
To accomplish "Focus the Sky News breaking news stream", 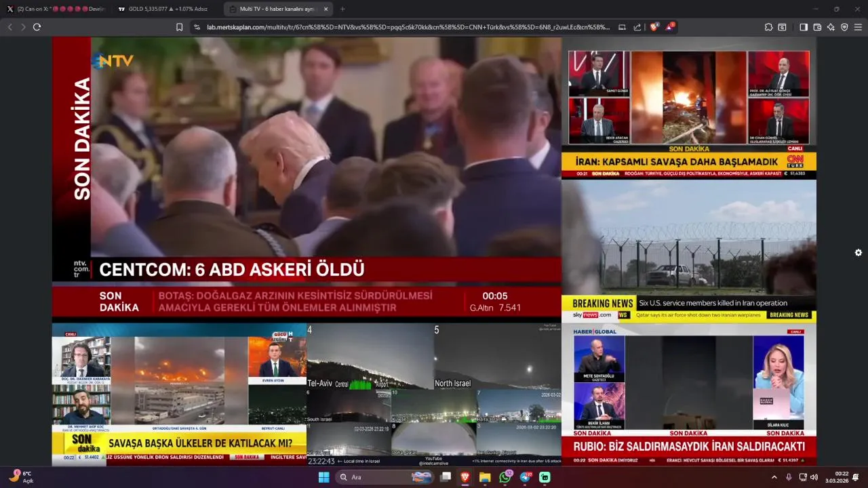I will (689, 251).
